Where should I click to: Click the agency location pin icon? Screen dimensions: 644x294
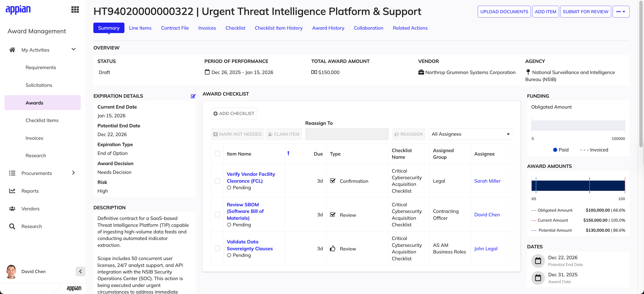(528, 72)
